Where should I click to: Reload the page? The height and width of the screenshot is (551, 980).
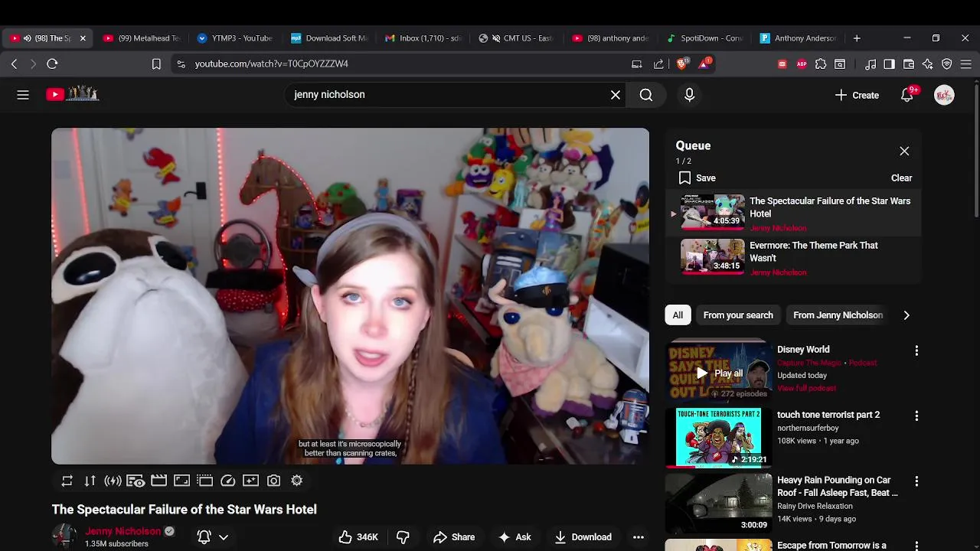[x=52, y=64]
